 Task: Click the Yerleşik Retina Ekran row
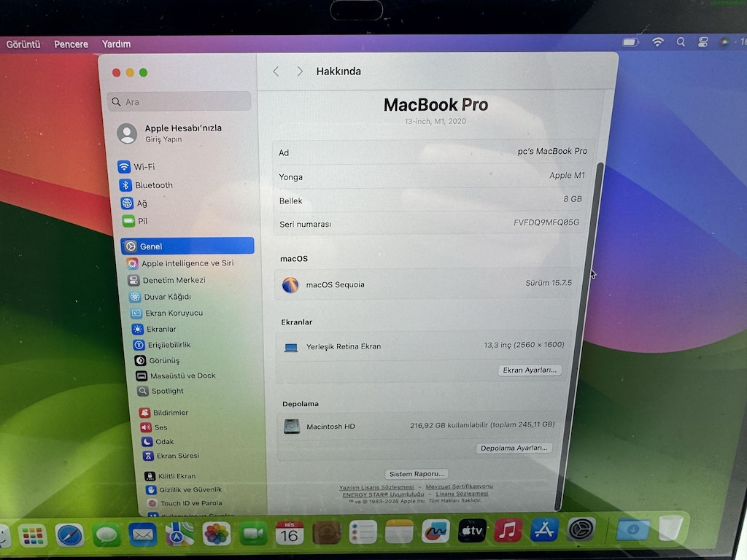coord(424,346)
